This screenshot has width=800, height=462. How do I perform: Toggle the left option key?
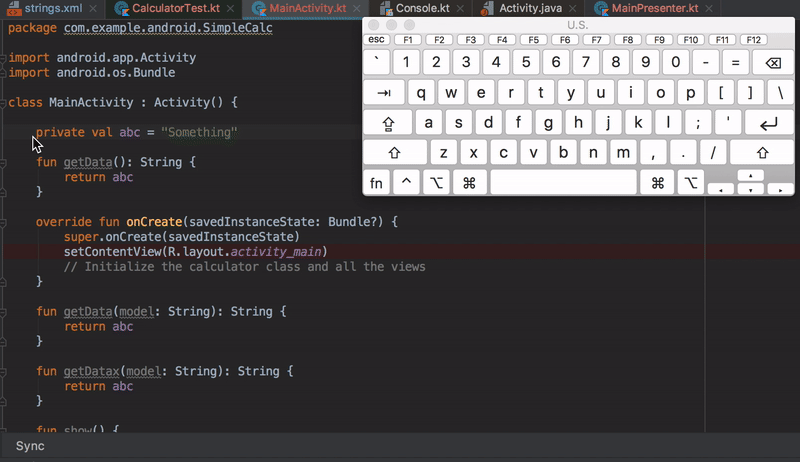coord(436,183)
